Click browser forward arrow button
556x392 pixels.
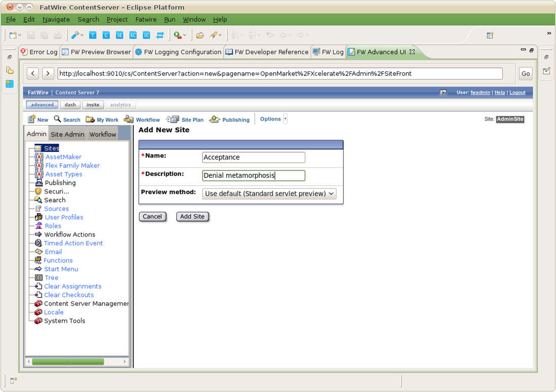48,73
